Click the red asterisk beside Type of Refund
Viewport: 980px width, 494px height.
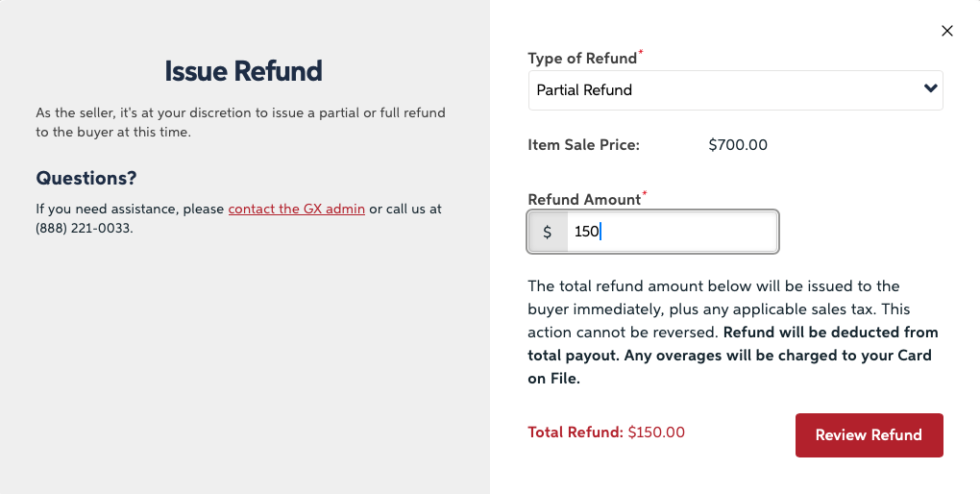pos(641,54)
